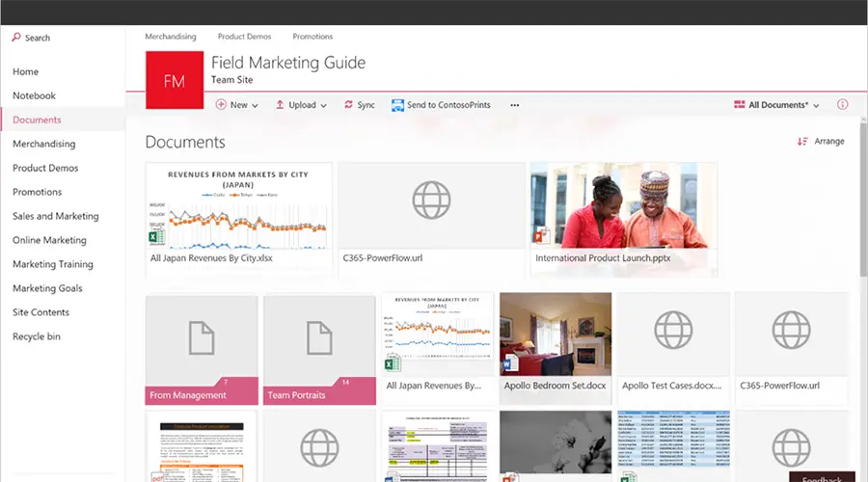This screenshot has height=482, width=868.
Task: Click the Arrange sort icon
Action: coord(802,142)
